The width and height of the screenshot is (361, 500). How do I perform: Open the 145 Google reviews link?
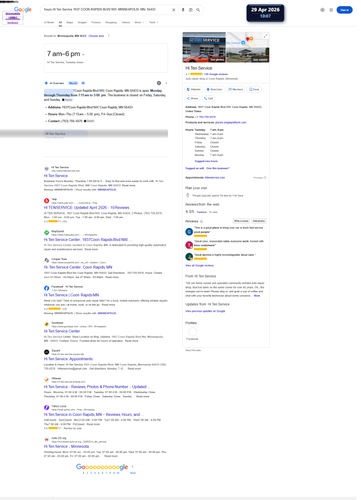[x=216, y=74]
